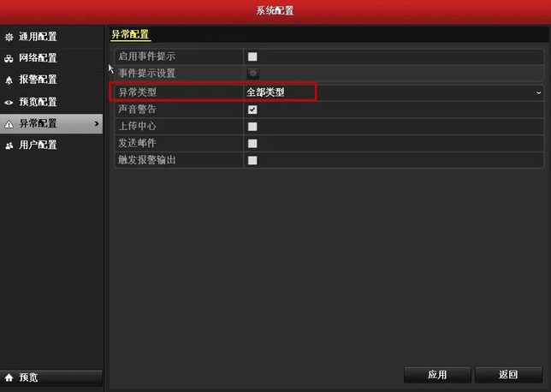Enable the 发送邮件 checkbox
551x392 pixels.
click(252, 143)
